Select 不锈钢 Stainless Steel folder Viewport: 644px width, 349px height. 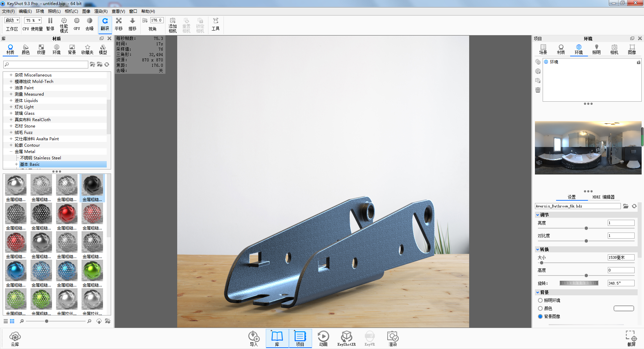coord(41,158)
